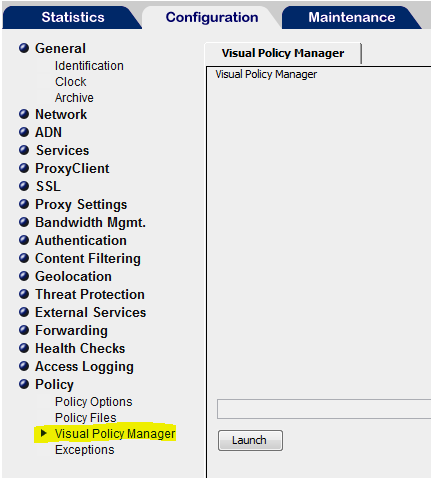Open the Policy Options page
The height and width of the screenshot is (478, 431).
(x=94, y=402)
